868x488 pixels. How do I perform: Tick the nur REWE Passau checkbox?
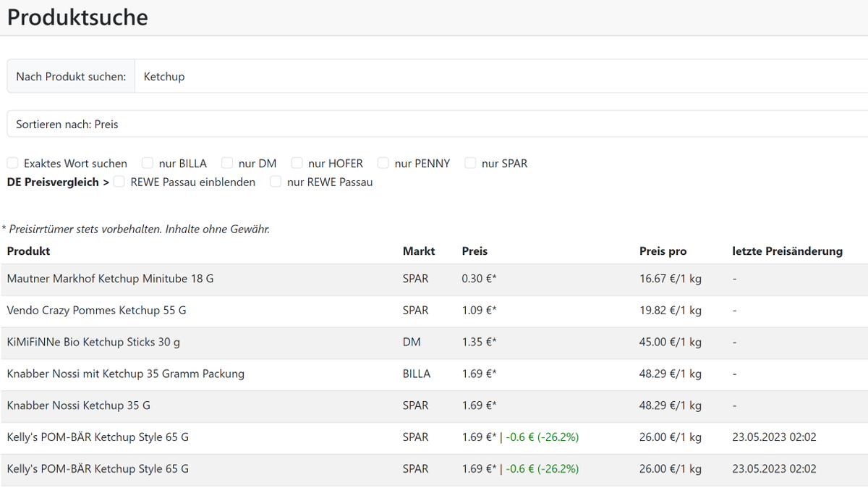coord(276,182)
